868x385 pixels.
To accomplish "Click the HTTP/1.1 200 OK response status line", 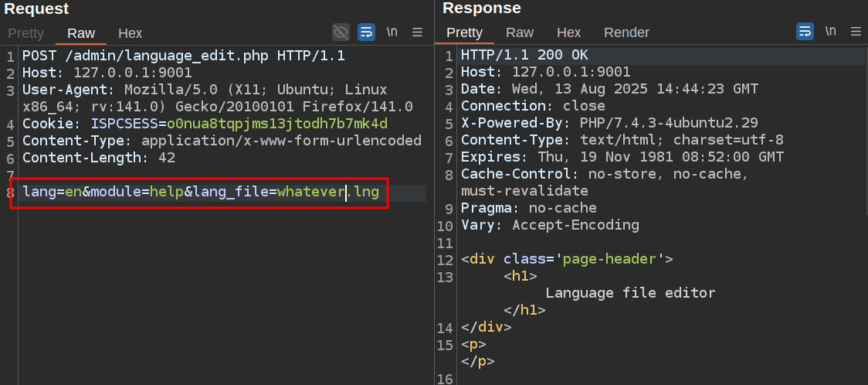I will pyautogui.click(x=524, y=55).
